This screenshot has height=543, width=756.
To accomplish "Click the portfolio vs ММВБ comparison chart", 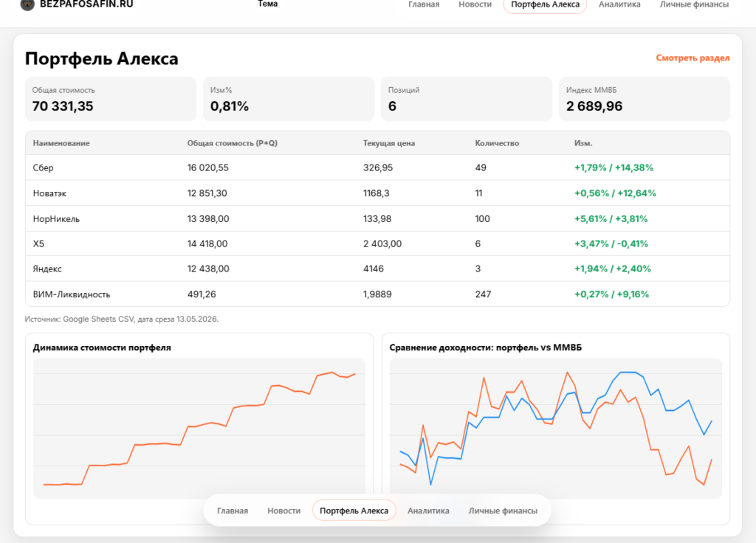I will point(555,429).
